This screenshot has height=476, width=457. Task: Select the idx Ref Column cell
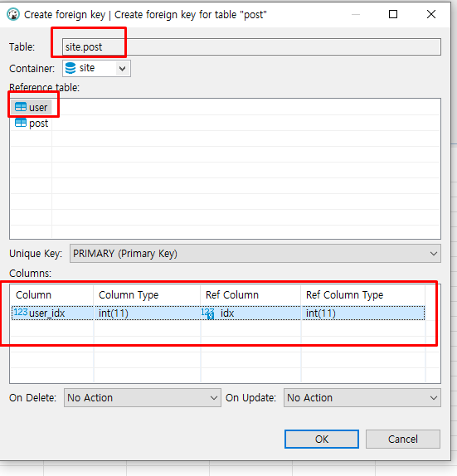(250, 313)
